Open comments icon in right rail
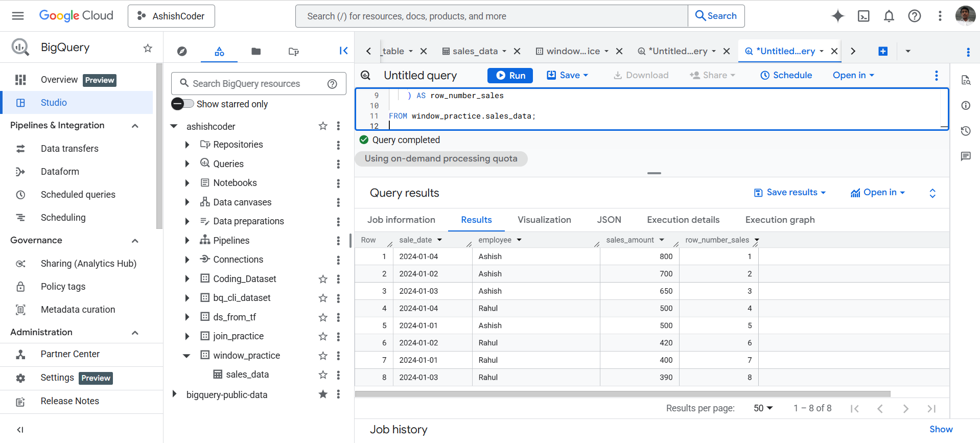This screenshot has width=980, height=443. (966, 156)
